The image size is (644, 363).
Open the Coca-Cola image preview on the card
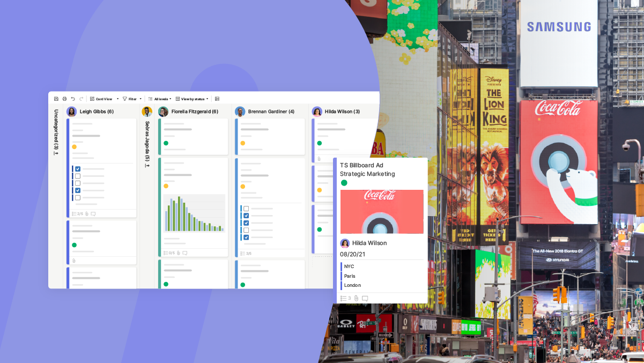click(x=382, y=211)
